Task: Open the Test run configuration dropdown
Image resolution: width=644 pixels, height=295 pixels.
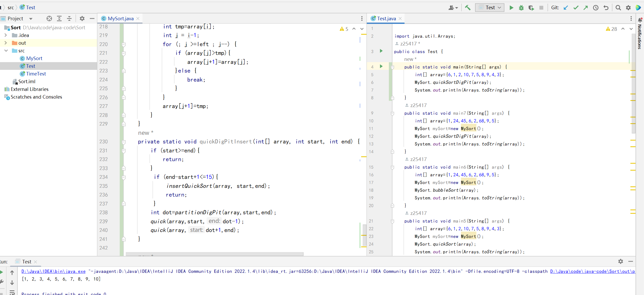Action: (x=490, y=8)
